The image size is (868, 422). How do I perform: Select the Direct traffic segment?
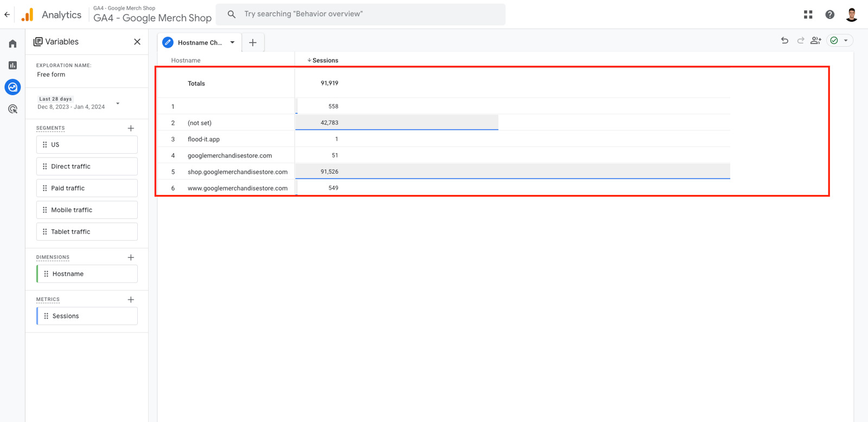click(x=87, y=166)
